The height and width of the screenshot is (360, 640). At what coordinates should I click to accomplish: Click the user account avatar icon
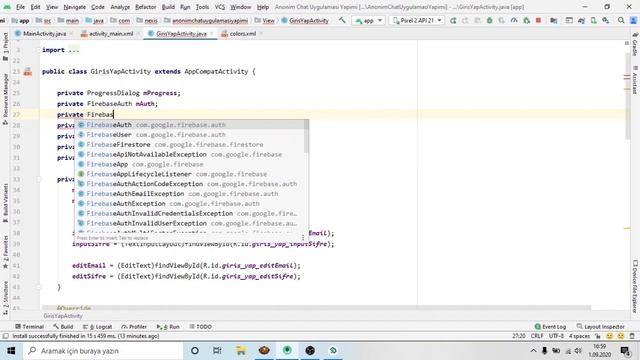(x=633, y=20)
